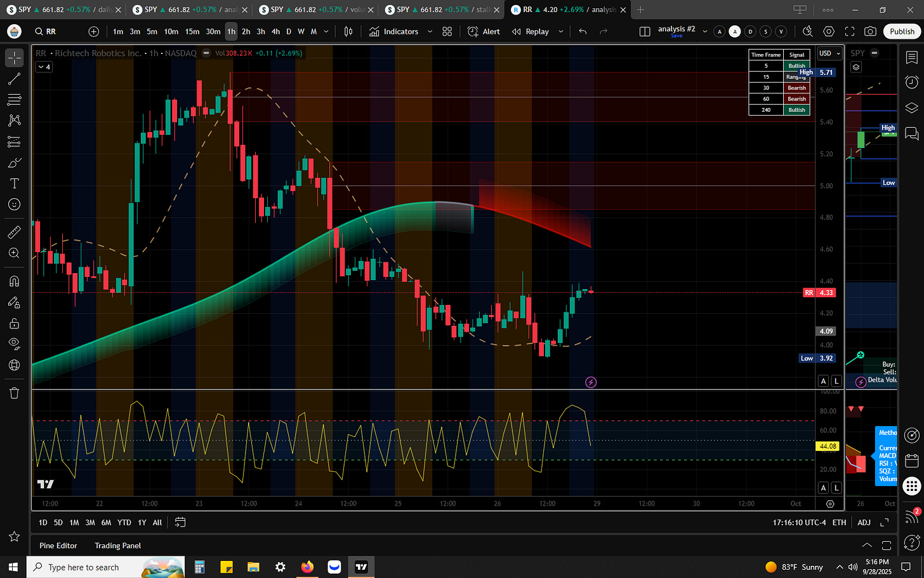The width and height of the screenshot is (924, 578).
Task: Open the Help Center question icon
Action: point(912,542)
